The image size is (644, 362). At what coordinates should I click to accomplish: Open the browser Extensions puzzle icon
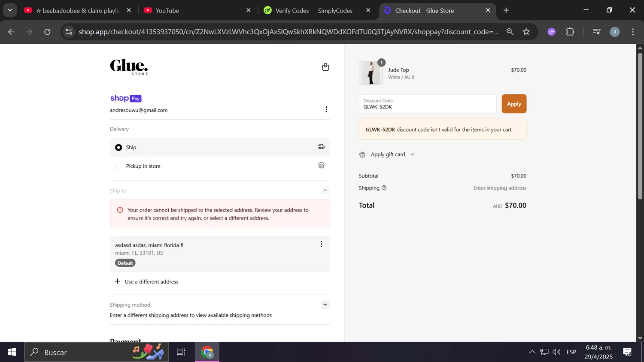pyautogui.click(x=570, y=32)
